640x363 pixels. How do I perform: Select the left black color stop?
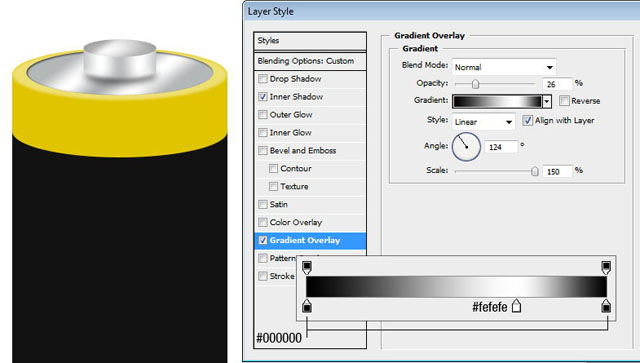[307, 305]
